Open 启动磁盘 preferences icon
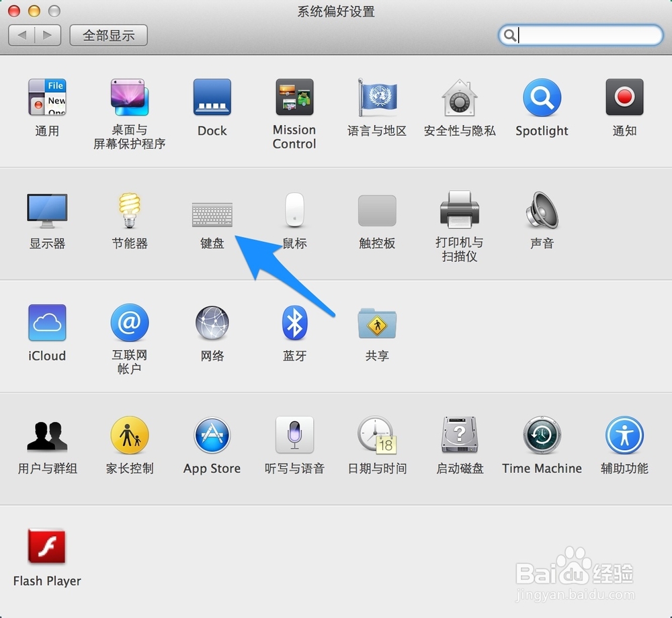The width and height of the screenshot is (672, 618). point(460,435)
